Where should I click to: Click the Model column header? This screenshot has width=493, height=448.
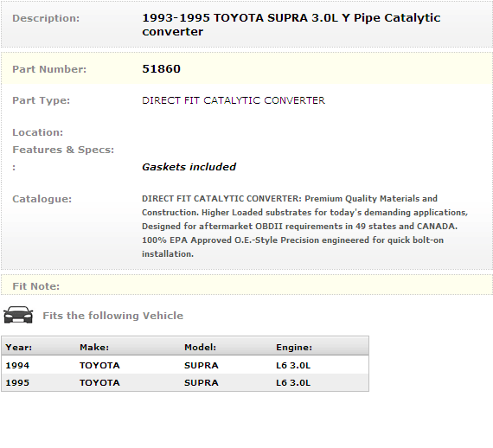click(x=201, y=347)
